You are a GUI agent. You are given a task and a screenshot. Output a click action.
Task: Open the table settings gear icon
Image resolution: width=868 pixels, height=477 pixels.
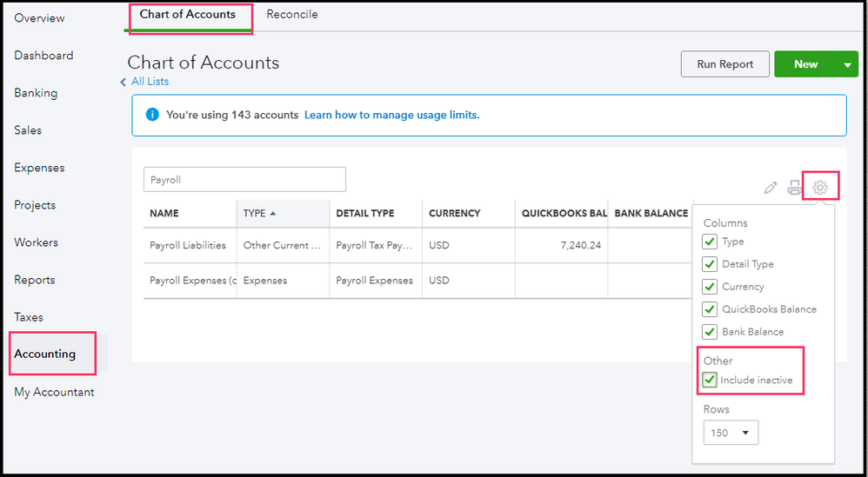pos(820,188)
